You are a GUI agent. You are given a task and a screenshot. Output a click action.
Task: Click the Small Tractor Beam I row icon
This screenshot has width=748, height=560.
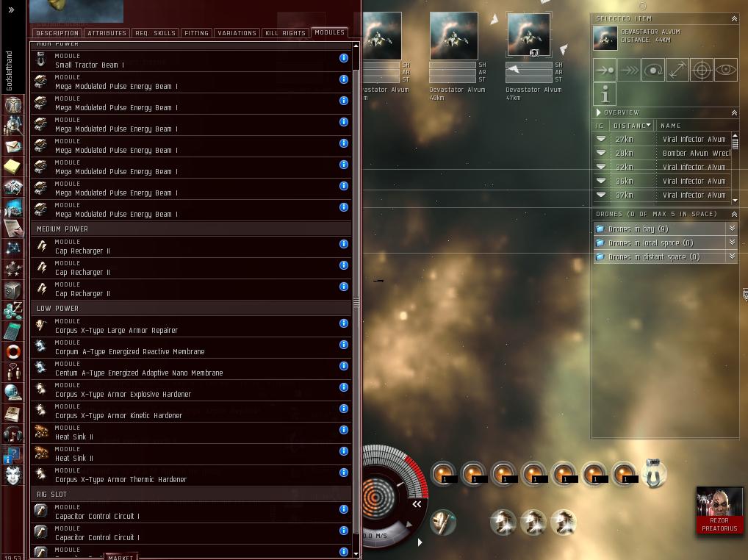coord(41,60)
